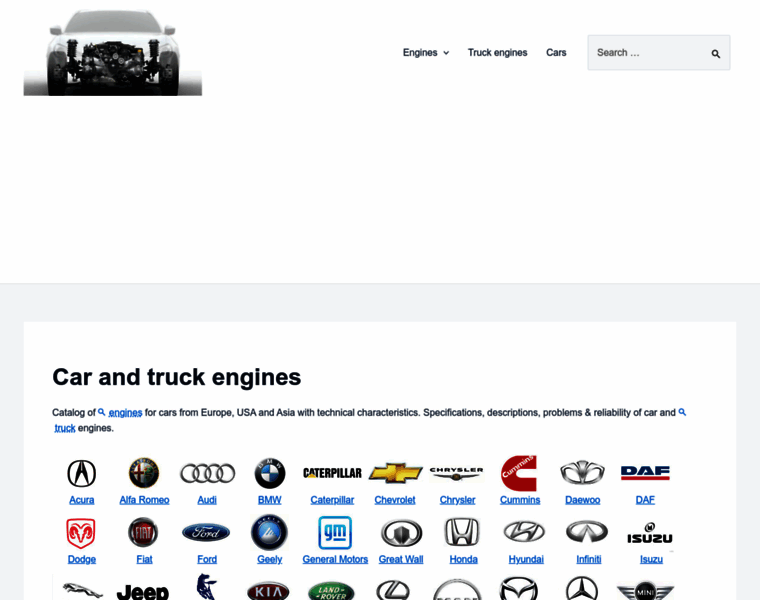The height and width of the screenshot is (600, 760).
Task: Click the Jeep wordmark logo
Action: pos(143,592)
